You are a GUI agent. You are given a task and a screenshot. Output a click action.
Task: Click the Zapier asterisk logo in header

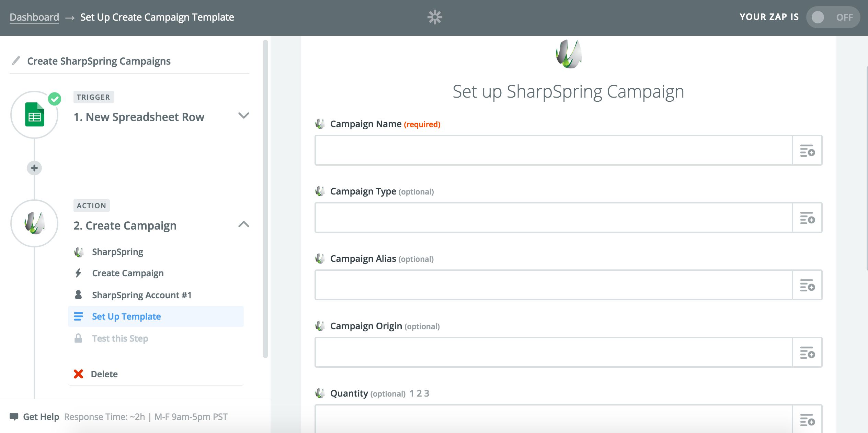(435, 17)
